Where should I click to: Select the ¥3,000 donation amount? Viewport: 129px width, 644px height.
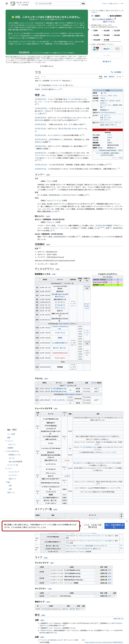[102, 35]
